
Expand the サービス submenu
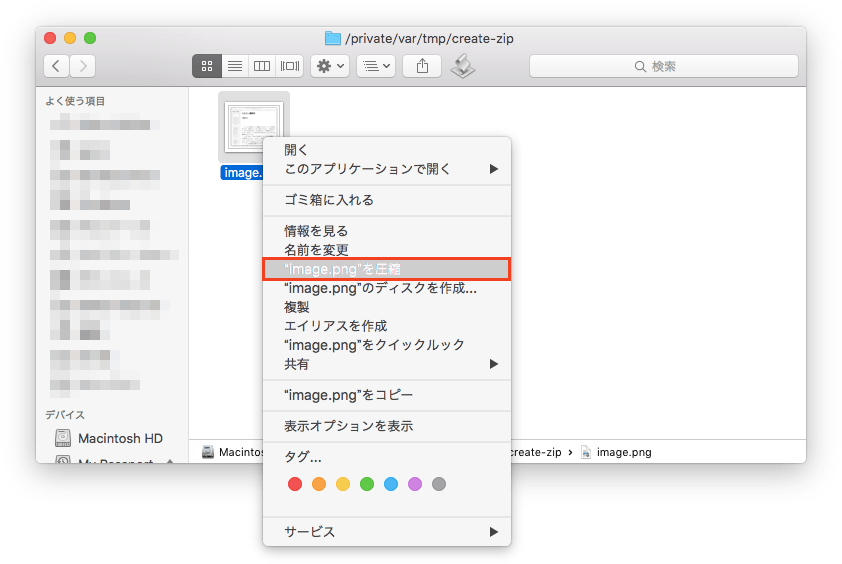pyautogui.click(x=387, y=532)
